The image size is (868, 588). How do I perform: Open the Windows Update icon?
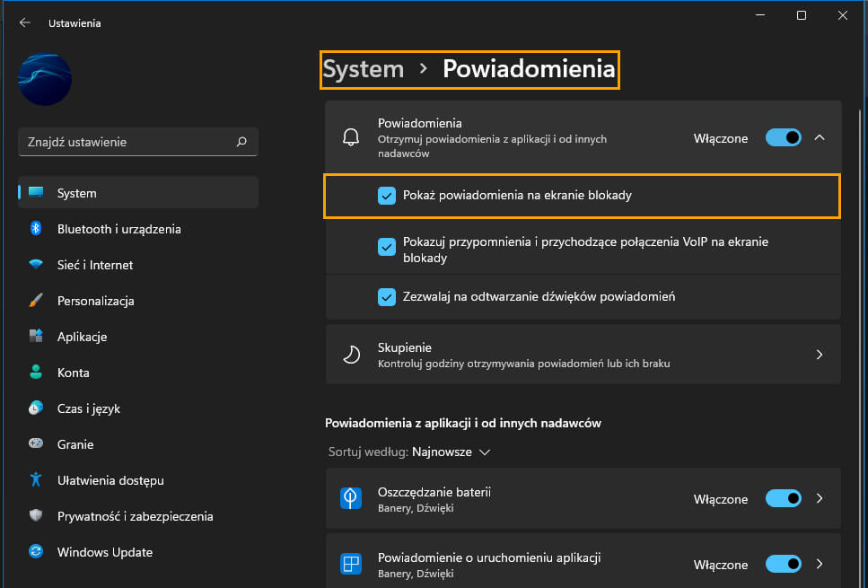tap(36, 551)
